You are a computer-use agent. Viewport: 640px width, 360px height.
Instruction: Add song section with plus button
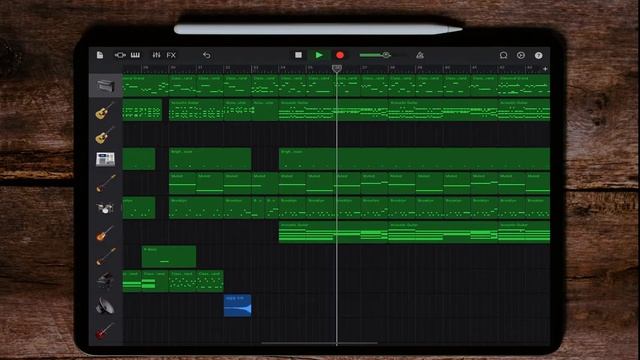pos(545,69)
